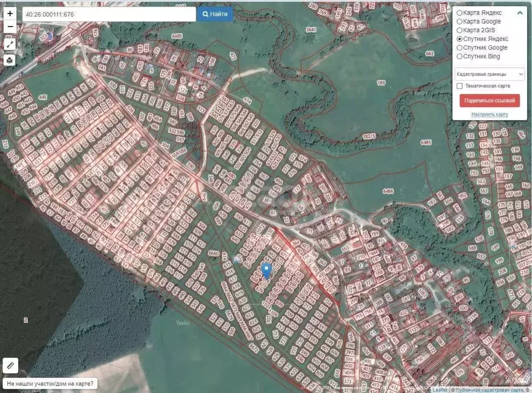Select Спутник Google imagery
Screen dimensions: 532x393
(x=460, y=48)
